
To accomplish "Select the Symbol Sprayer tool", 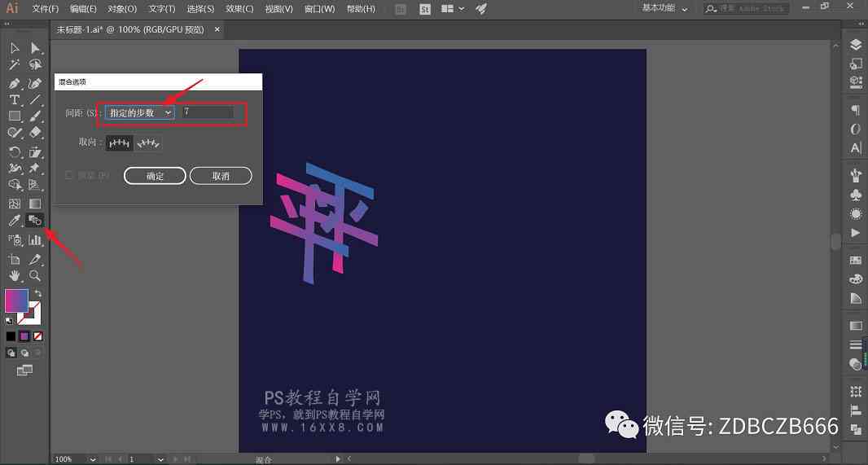I will coord(15,239).
